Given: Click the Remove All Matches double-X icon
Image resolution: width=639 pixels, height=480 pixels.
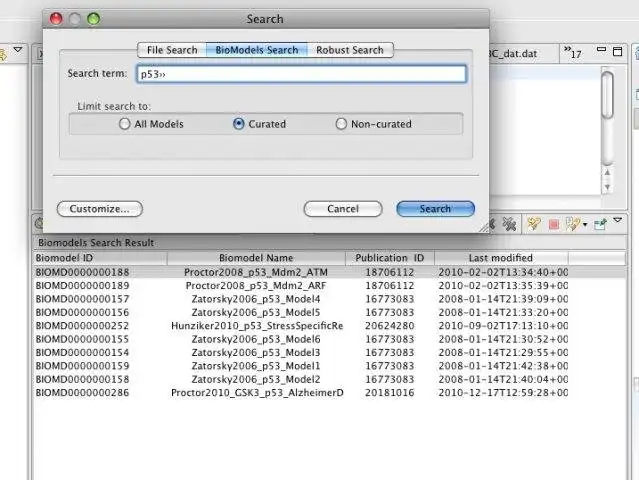Looking at the screenshot, I should point(509,224).
